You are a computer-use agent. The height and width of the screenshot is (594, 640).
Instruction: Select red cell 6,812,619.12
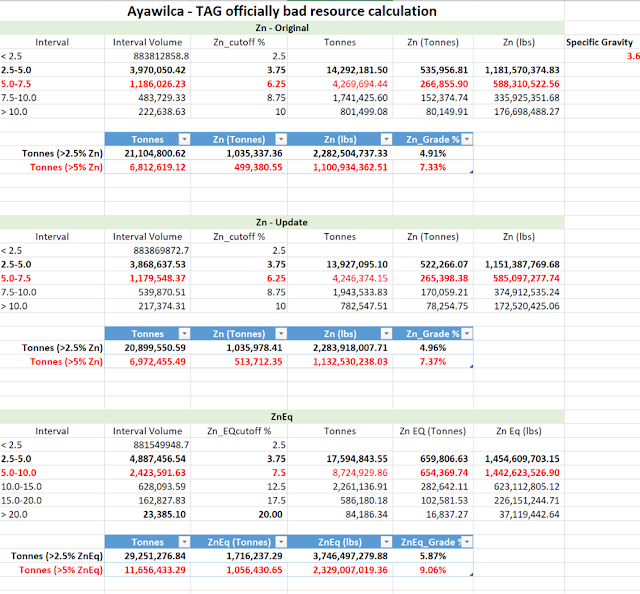[x=147, y=167]
